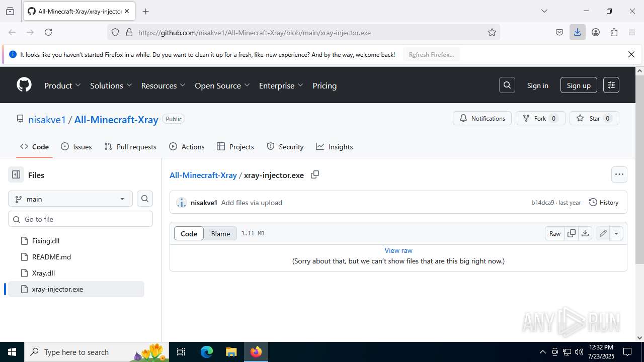
Task: Click search-in-files magnifier next to branch selector
Action: (145, 199)
